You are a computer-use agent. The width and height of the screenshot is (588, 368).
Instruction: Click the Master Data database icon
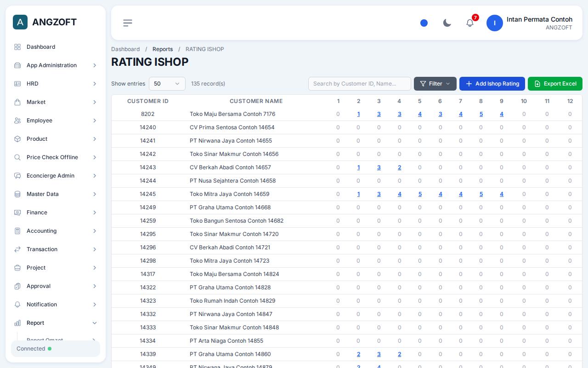pos(17,194)
